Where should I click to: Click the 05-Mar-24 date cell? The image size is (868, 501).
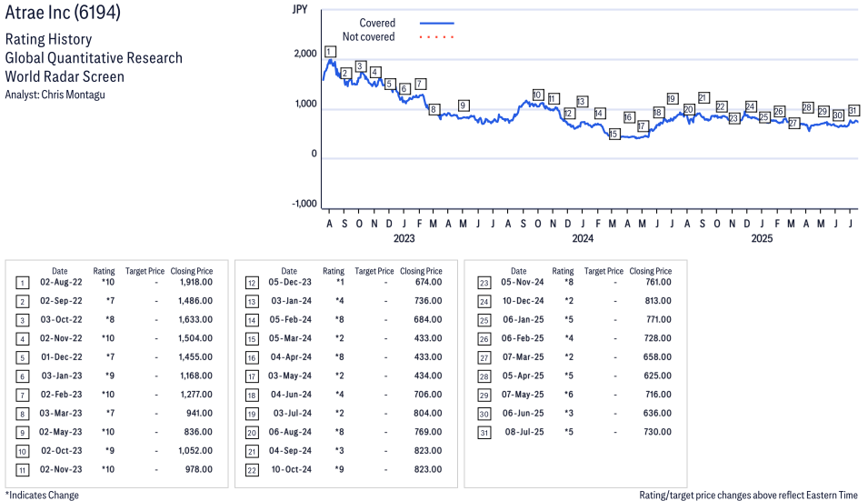291,339
